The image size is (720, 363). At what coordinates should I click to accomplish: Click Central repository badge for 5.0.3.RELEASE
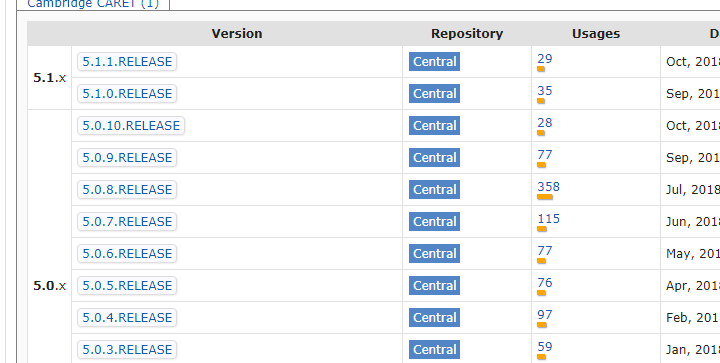[434, 350]
